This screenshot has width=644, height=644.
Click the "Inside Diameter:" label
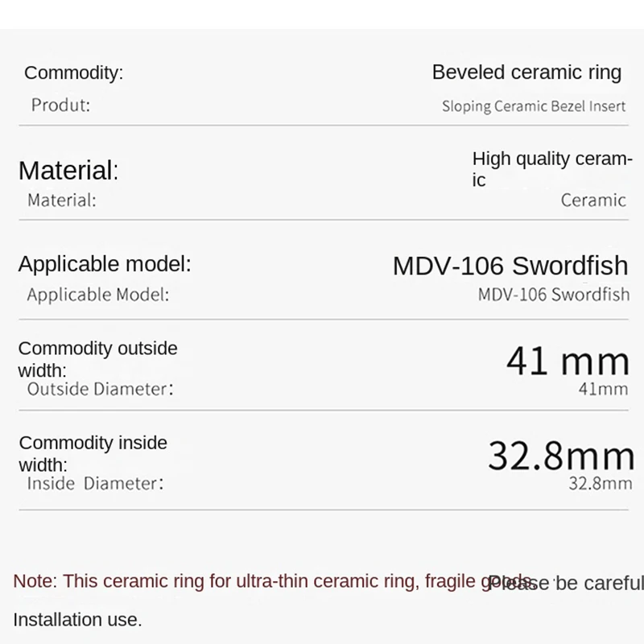95,484
